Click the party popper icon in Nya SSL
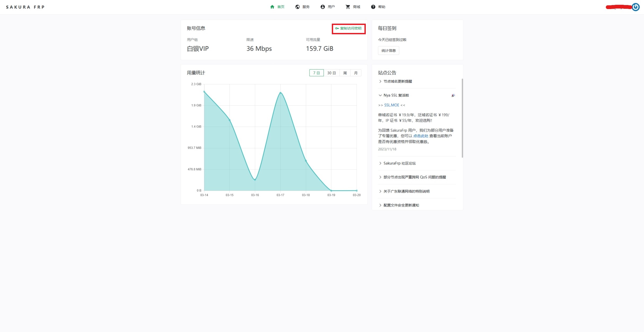The image size is (644, 332). pyautogui.click(x=453, y=95)
